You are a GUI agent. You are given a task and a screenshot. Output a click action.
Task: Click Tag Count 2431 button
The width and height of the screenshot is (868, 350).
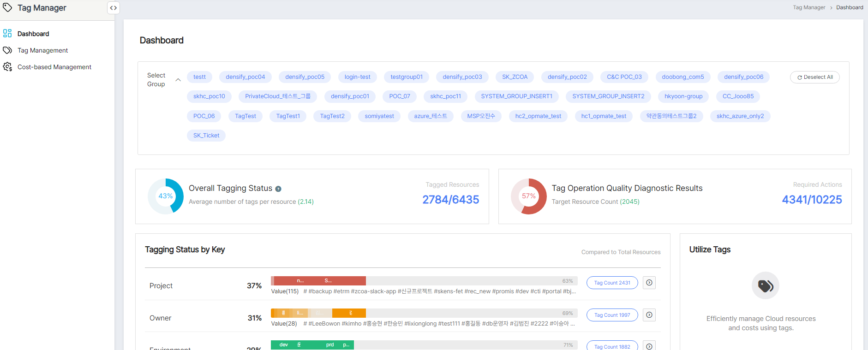click(x=612, y=283)
